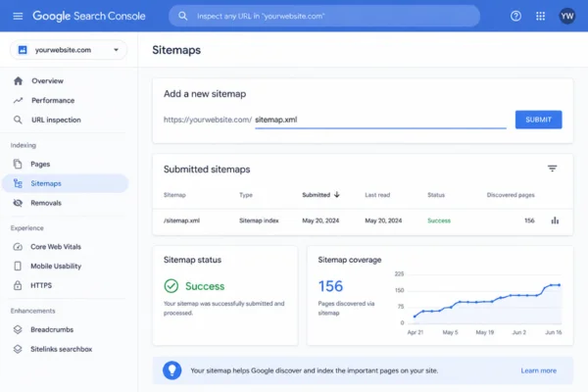The width and height of the screenshot is (588, 392).
Task: Sort by the Type column header
Action: (246, 195)
